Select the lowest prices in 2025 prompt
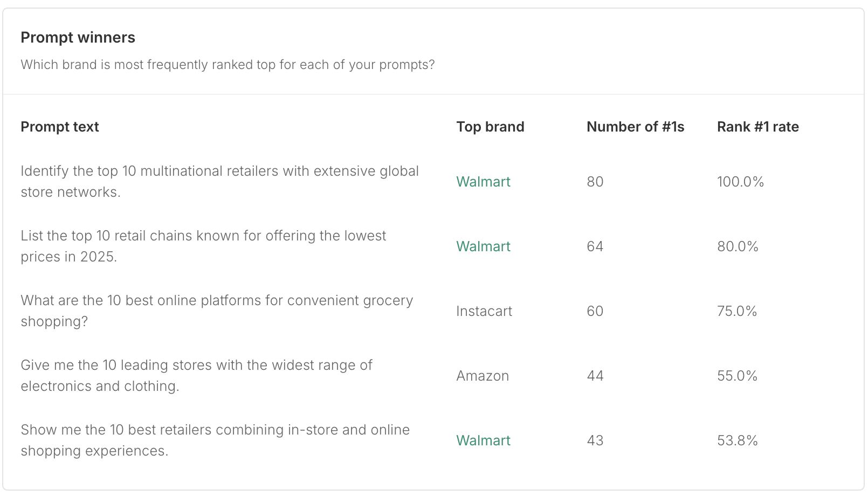 (x=203, y=246)
